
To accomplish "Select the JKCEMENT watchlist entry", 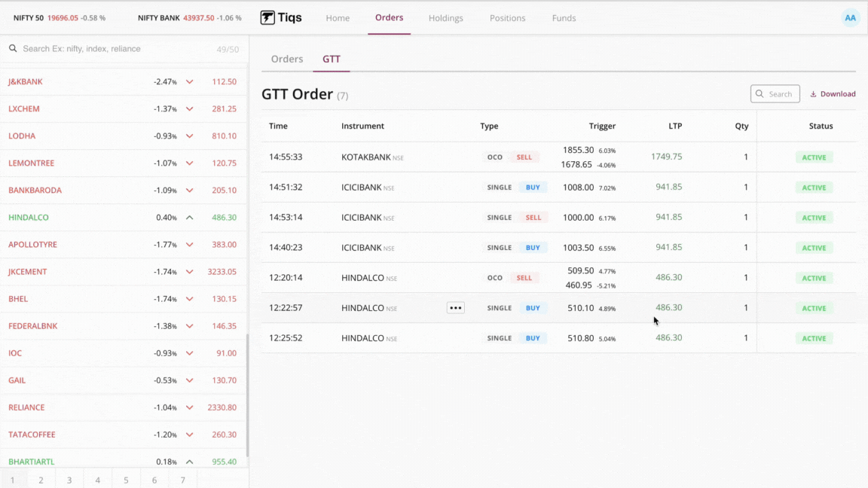I will click(x=124, y=272).
